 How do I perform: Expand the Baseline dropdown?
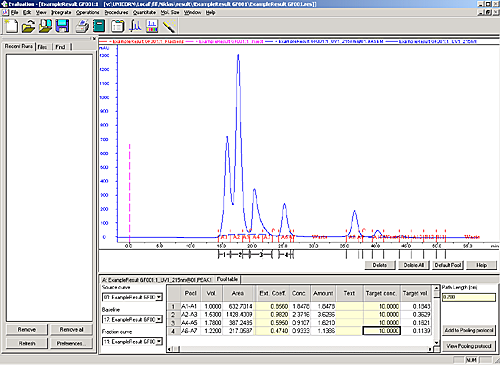pos(159,319)
